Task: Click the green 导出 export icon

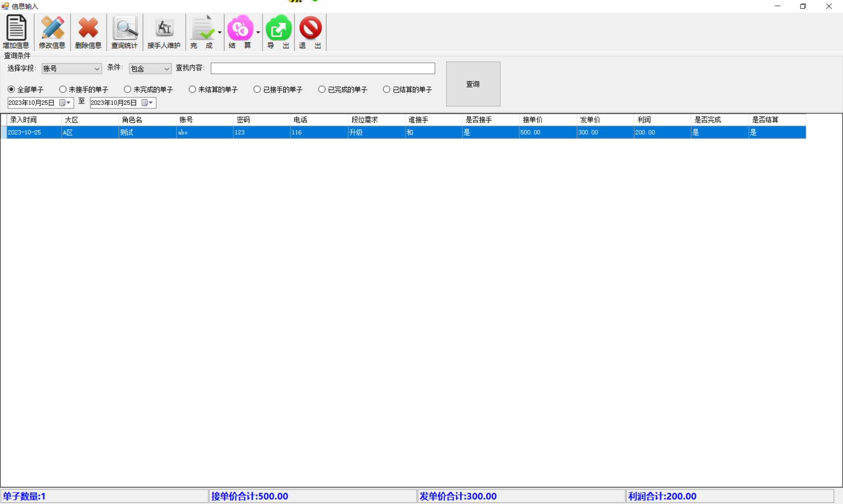Action: (278, 28)
